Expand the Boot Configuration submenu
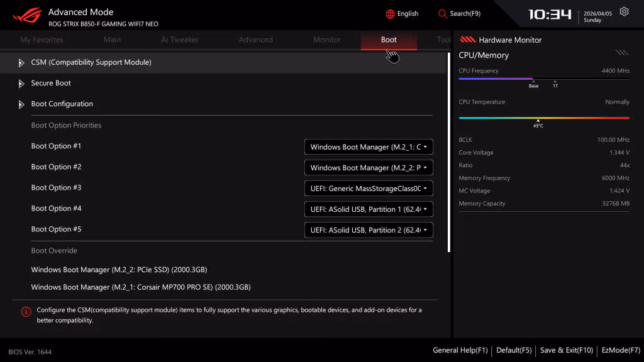This screenshot has height=362, width=644. 62,104
